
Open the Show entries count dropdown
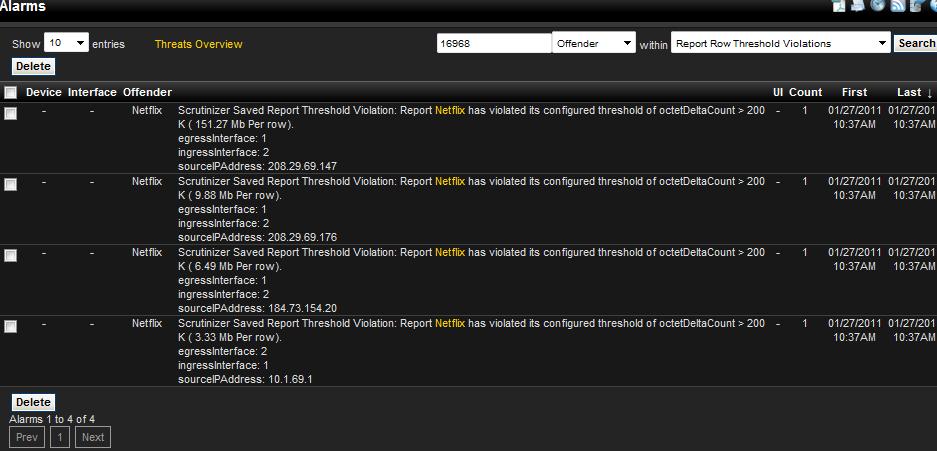click(66, 43)
